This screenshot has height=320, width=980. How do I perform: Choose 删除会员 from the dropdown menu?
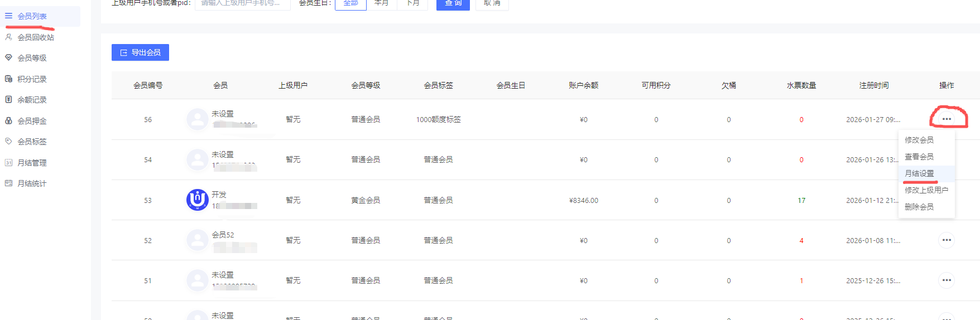click(919, 207)
